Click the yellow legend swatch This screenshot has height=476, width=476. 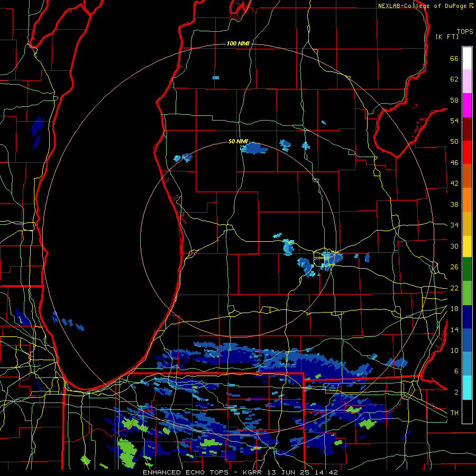click(x=467, y=246)
